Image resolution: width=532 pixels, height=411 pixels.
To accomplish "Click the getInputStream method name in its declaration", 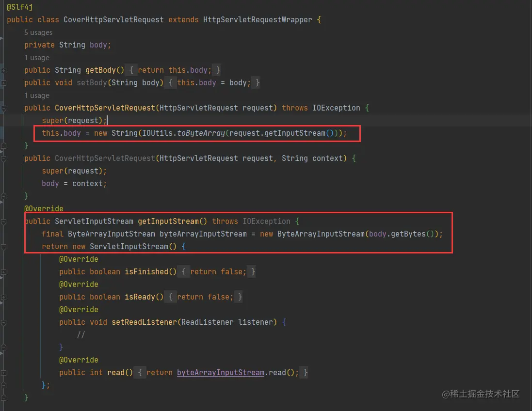I will click(x=168, y=221).
